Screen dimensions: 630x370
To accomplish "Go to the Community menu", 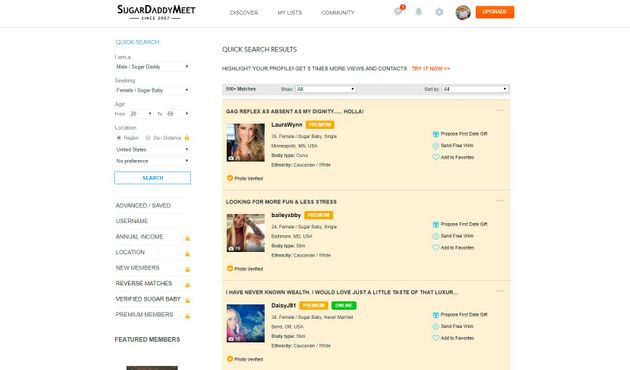I will 338,13.
